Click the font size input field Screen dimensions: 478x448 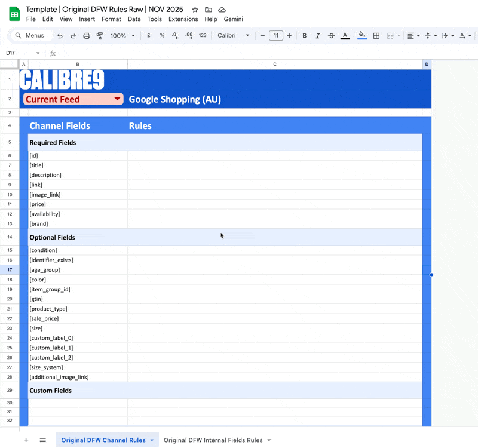(x=275, y=36)
